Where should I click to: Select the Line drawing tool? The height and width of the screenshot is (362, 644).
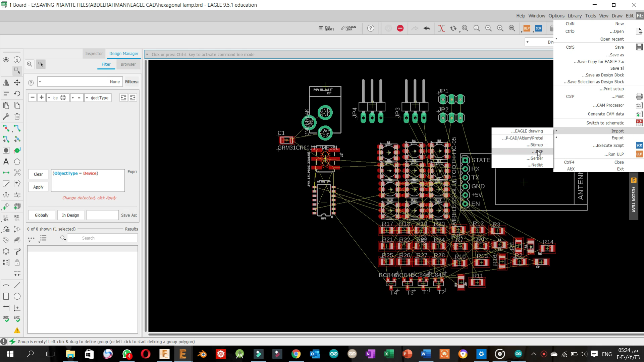[17, 285]
